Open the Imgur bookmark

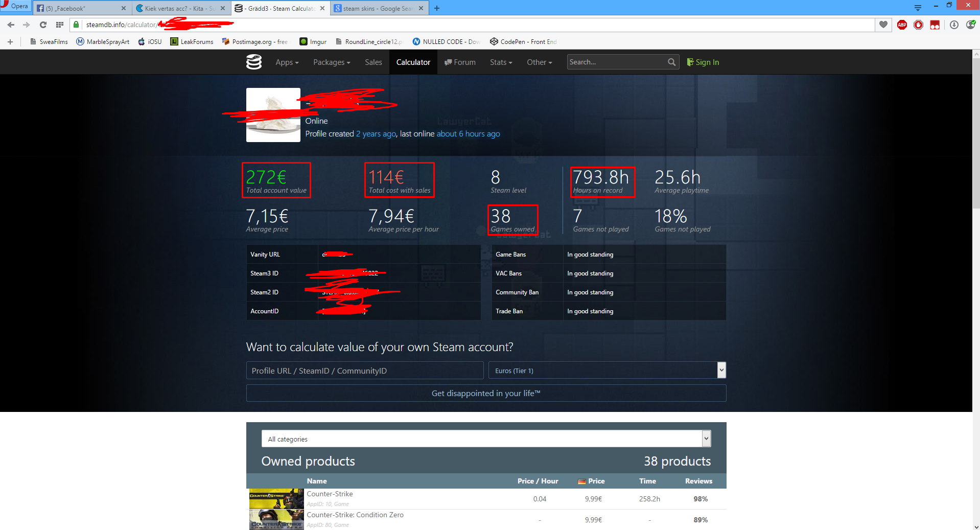pos(313,42)
